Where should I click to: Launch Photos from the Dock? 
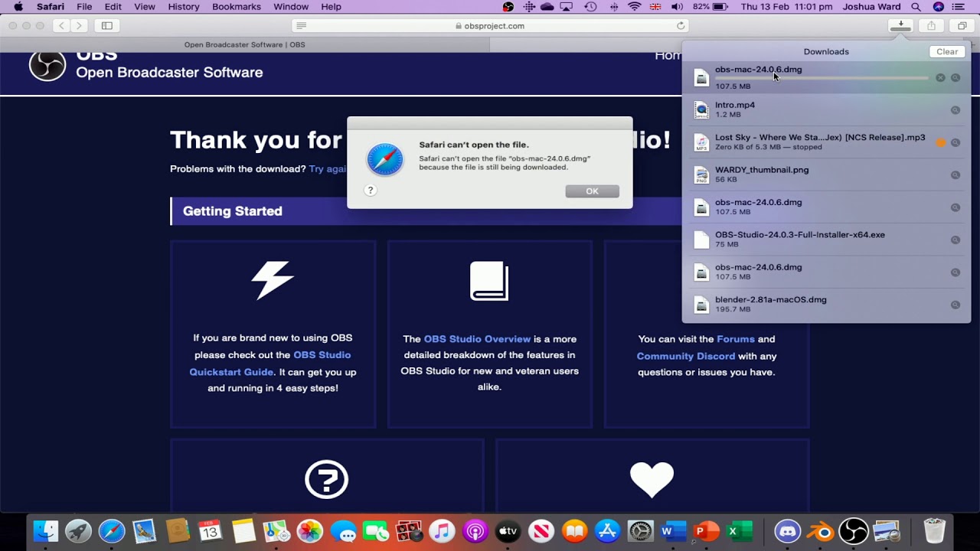310,530
